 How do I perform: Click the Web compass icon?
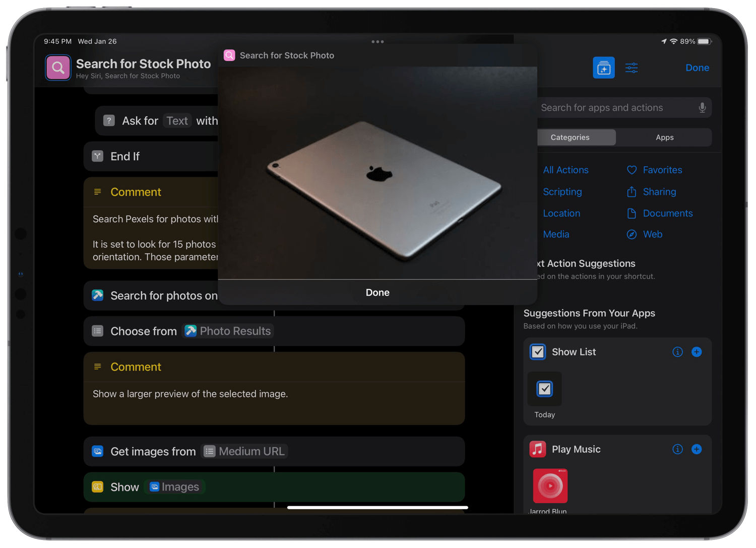[632, 234]
